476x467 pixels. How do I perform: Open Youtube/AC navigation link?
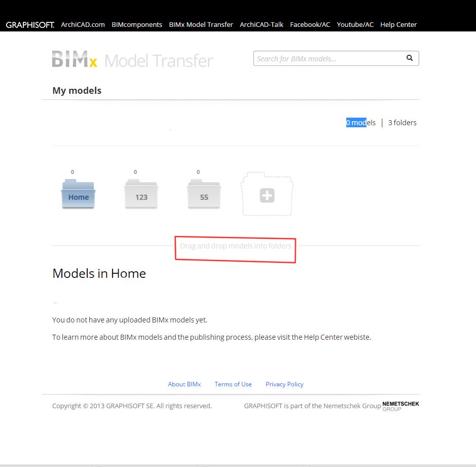pyautogui.click(x=355, y=25)
